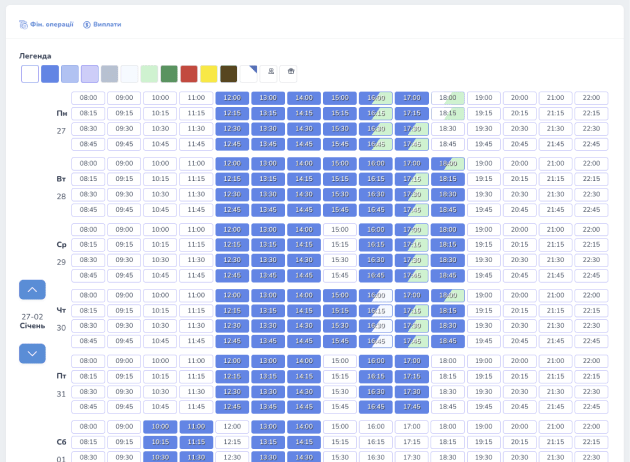The image size is (630, 462).
Task: Select the brown legend swatch
Action: click(229, 74)
